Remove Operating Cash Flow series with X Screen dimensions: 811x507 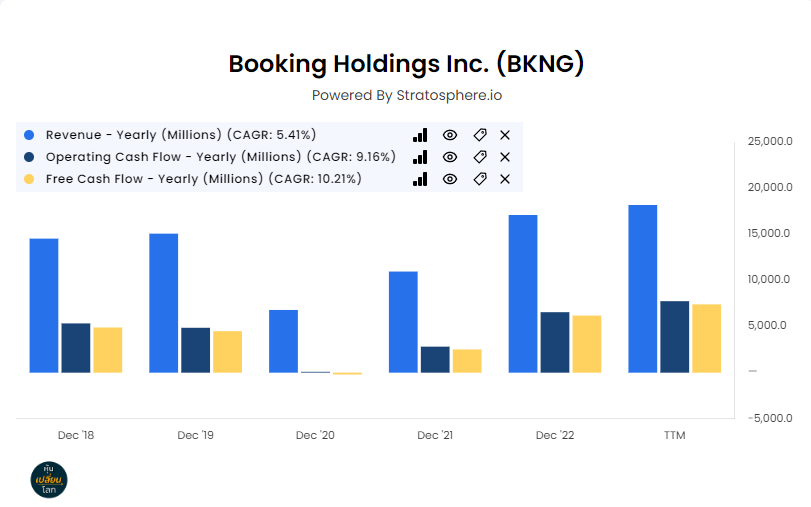(x=505, y=157)
